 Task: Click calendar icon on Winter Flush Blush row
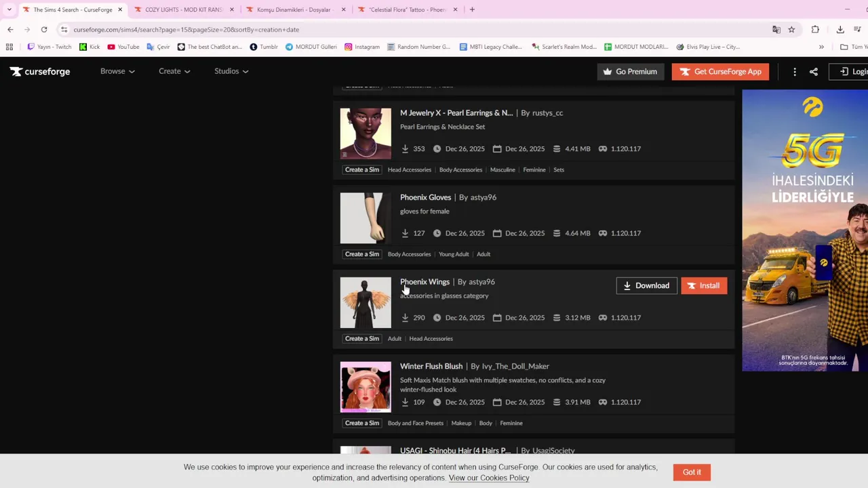coord(497,402)
